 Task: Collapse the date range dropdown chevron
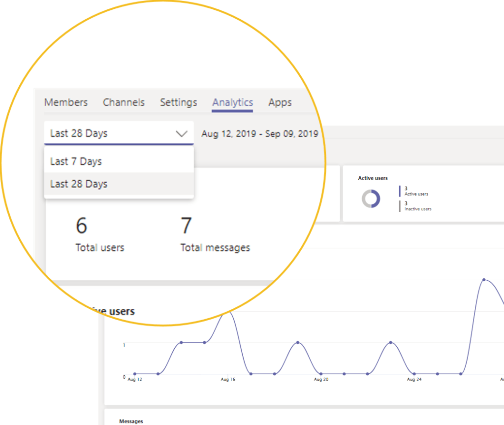(182, 133)
